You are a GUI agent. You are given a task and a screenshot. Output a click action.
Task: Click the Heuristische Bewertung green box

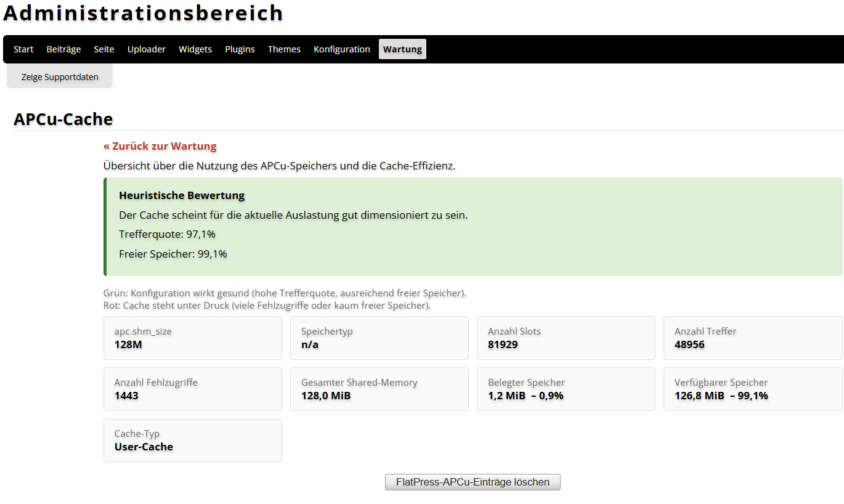tap(473, 226)
